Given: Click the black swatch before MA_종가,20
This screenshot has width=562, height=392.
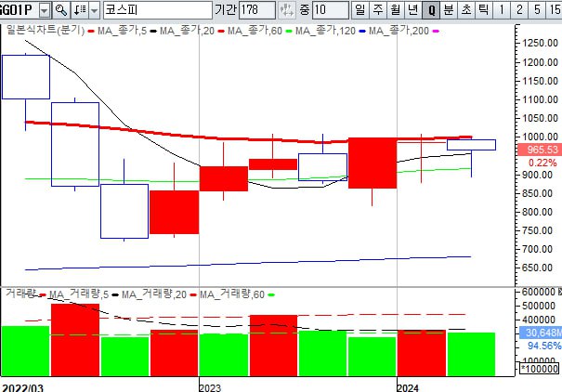Looking at the screenshot, I should coord(153,32).
